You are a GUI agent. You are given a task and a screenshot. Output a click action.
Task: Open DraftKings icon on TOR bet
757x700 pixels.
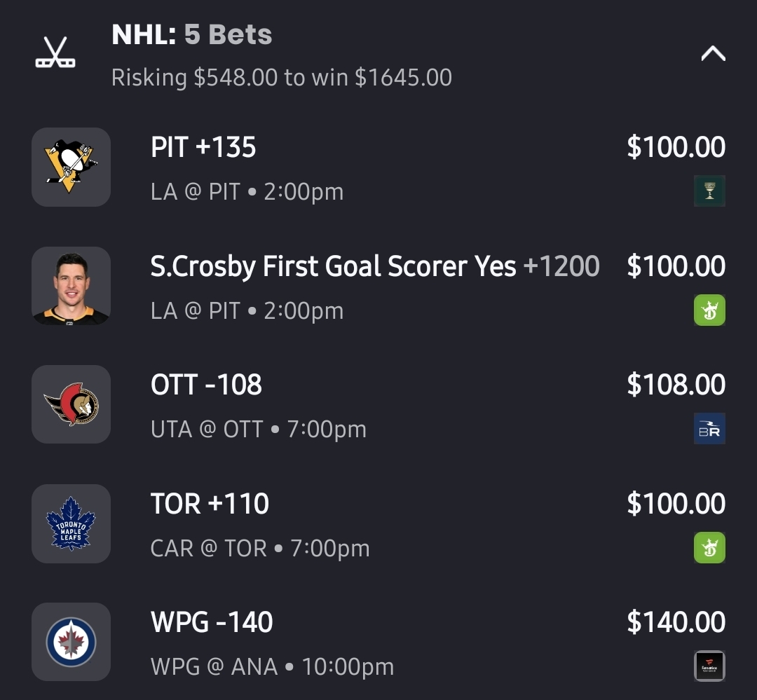point(709,547)
